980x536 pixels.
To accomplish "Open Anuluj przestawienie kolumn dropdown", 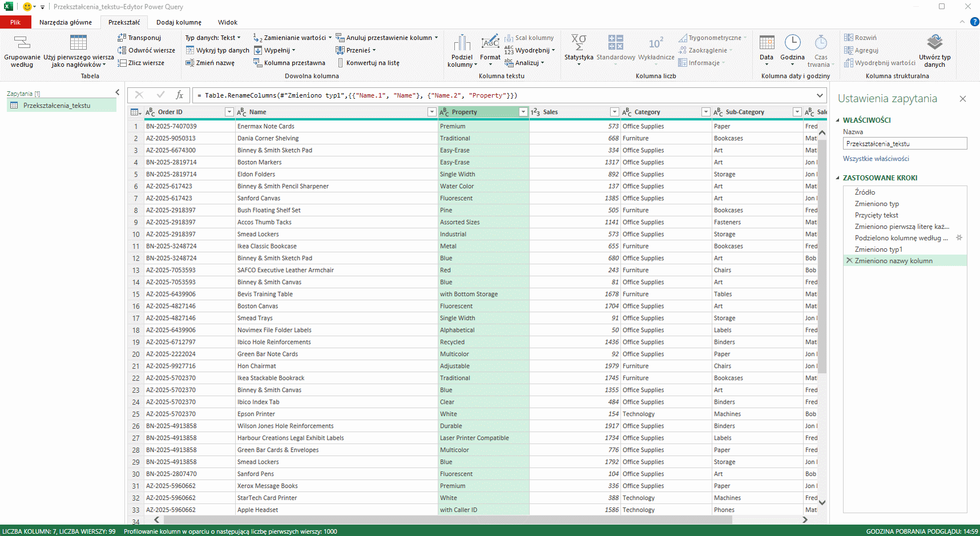I will click(x=387, y=38).
